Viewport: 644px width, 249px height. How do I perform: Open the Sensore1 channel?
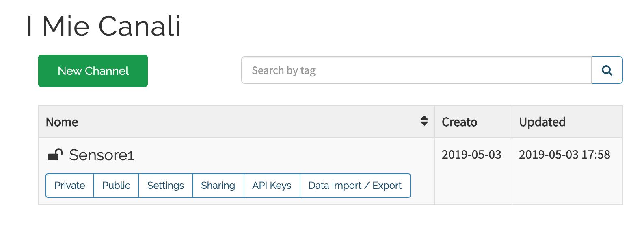pos(102,155)
